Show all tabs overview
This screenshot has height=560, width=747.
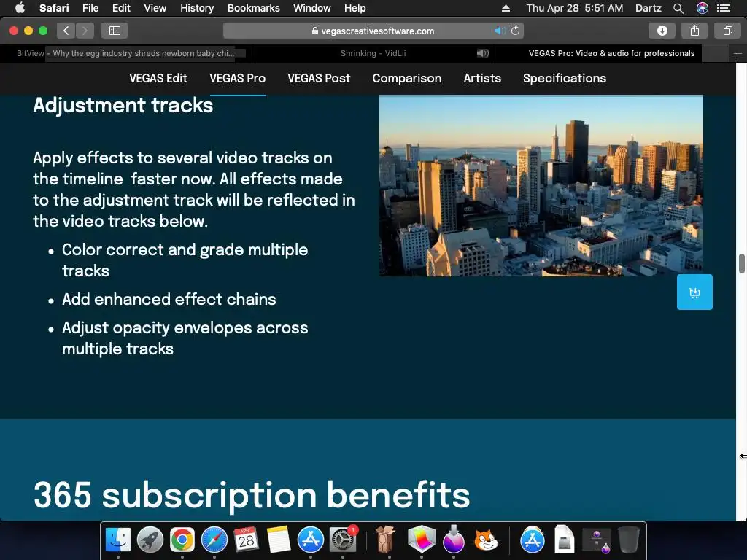tap(727, 31)
